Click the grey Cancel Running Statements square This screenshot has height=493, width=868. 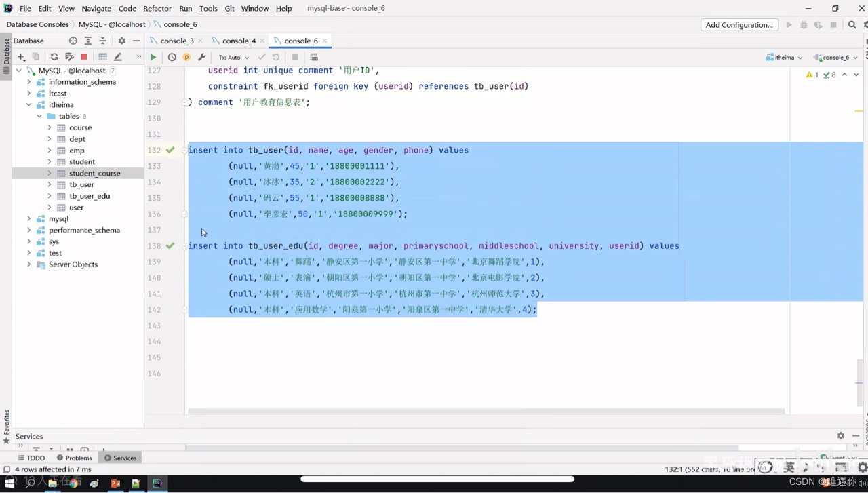[x=295, y=58]
